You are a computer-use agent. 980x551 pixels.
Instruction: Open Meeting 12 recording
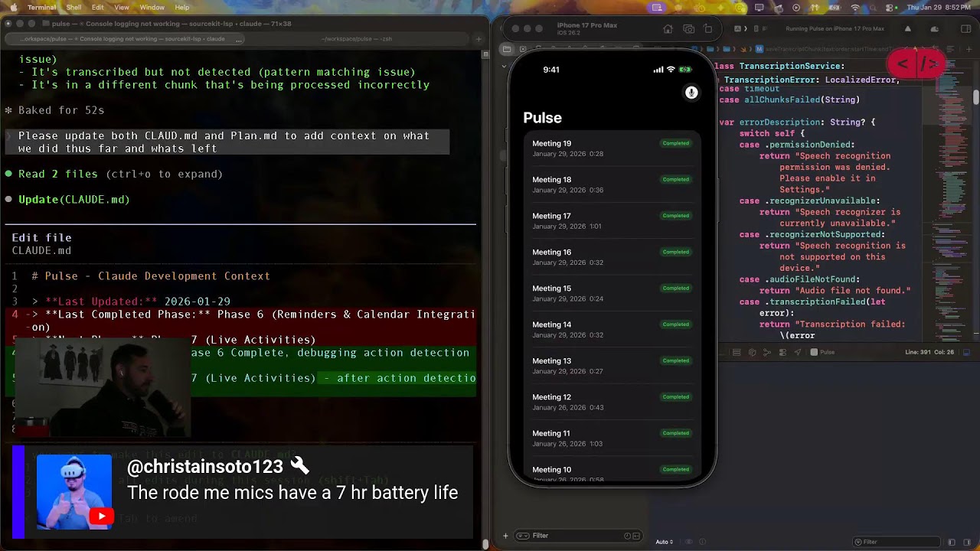(x=611, y=402)
